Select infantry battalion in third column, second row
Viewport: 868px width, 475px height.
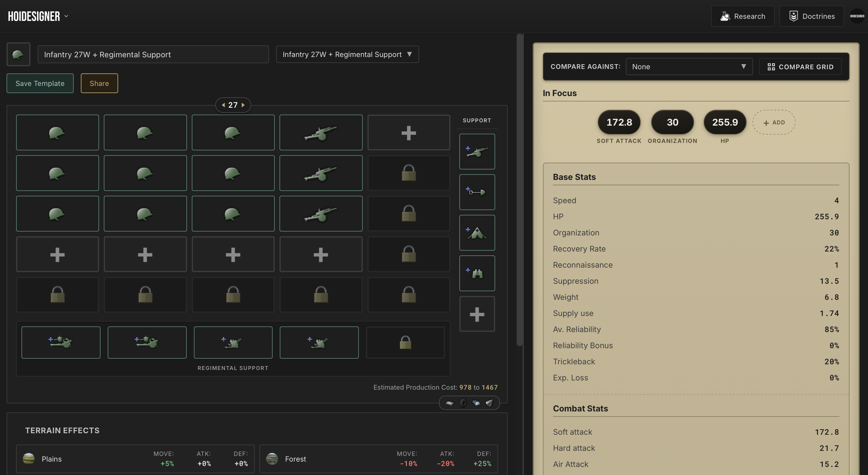click(x=233, y=173)
